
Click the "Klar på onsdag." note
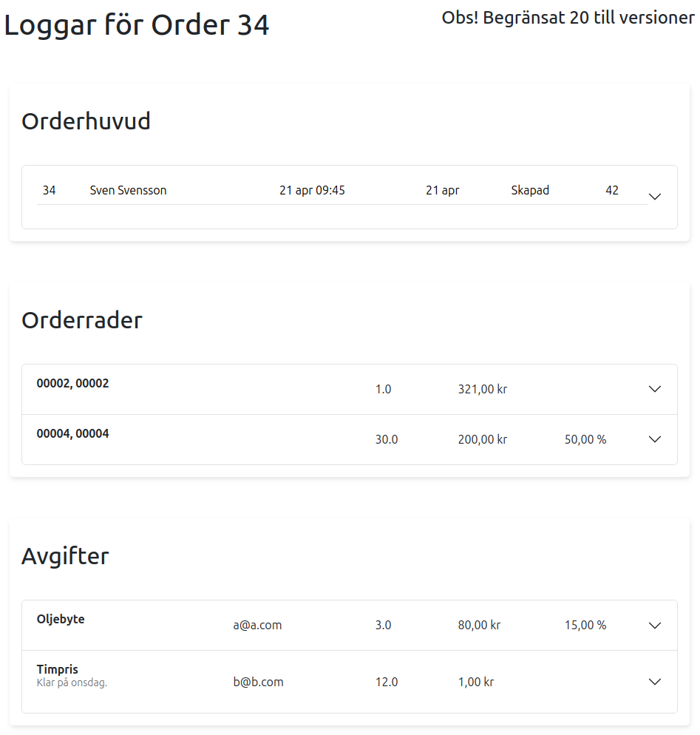[72, 682]
